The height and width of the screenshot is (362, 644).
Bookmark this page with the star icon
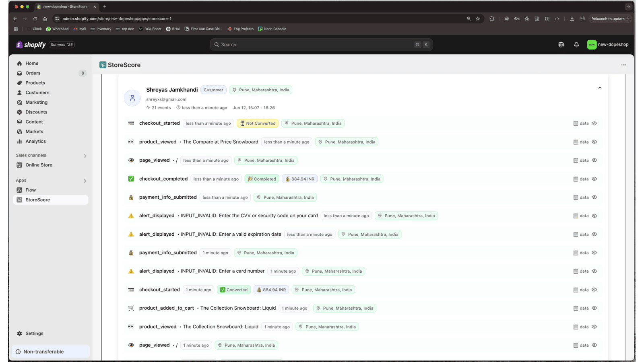478,19
